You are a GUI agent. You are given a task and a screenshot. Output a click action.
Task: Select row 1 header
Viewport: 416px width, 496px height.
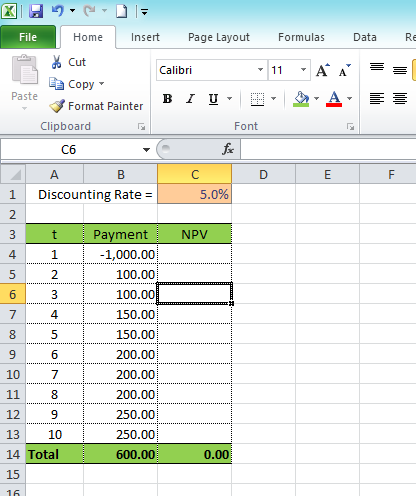click(13, 194)
